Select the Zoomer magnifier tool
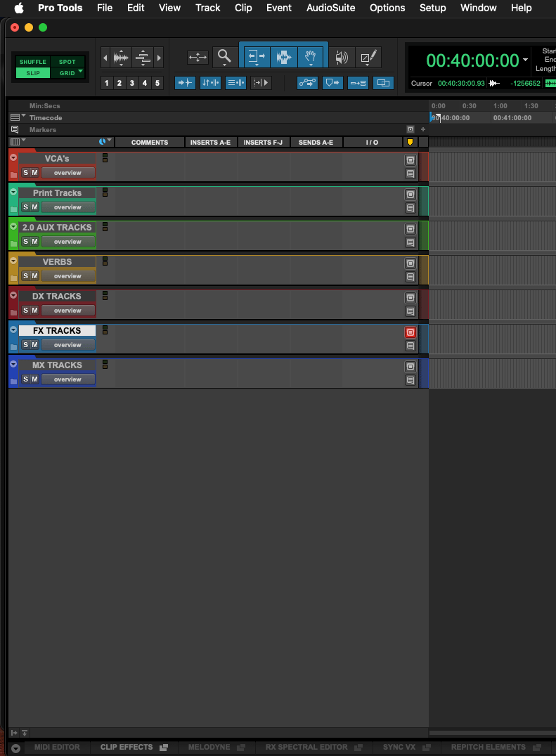Viewport: 556px width, 756px height. point(224,57)
